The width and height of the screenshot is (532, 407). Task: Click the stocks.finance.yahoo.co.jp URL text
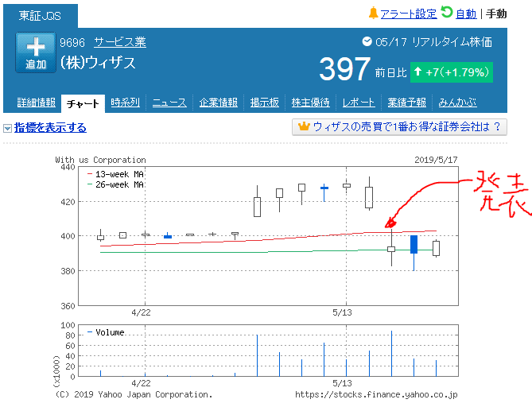pos(376,395)
